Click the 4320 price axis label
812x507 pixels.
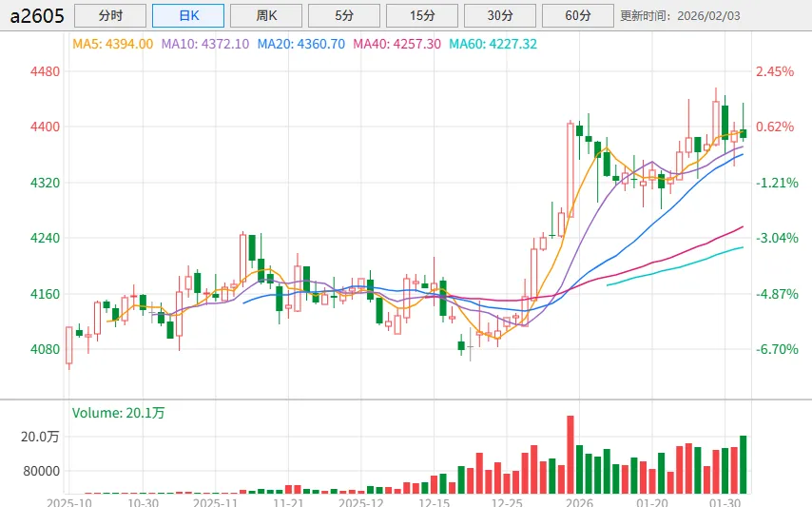point(45,183)
